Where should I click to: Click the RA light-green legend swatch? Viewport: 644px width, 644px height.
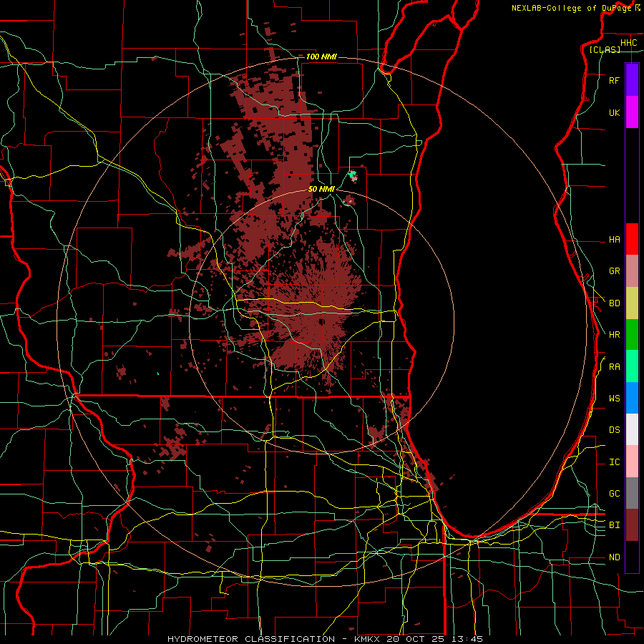click(632, 366)
